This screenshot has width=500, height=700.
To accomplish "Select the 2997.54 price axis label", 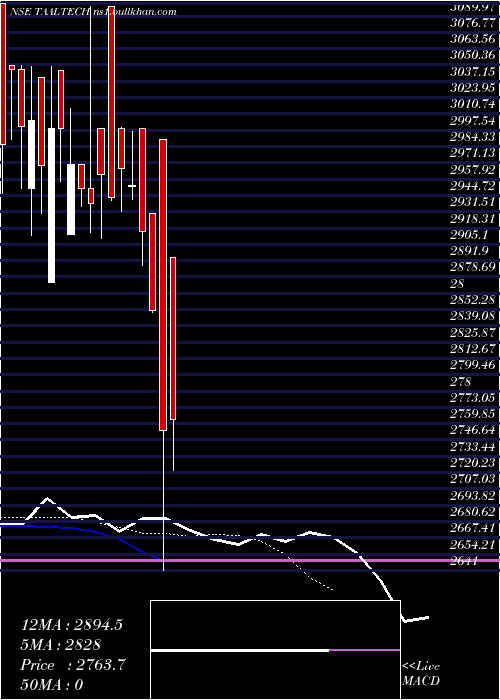I will tap(472, 121).
